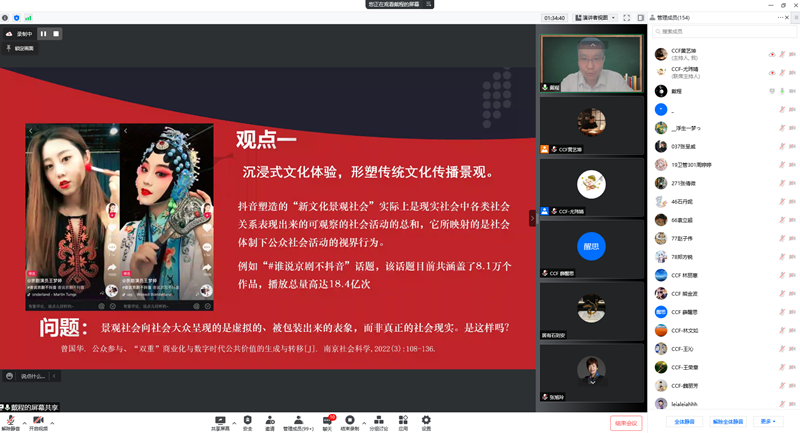
Task: Open the 应用 apps icon
Action: pos(403,422)
